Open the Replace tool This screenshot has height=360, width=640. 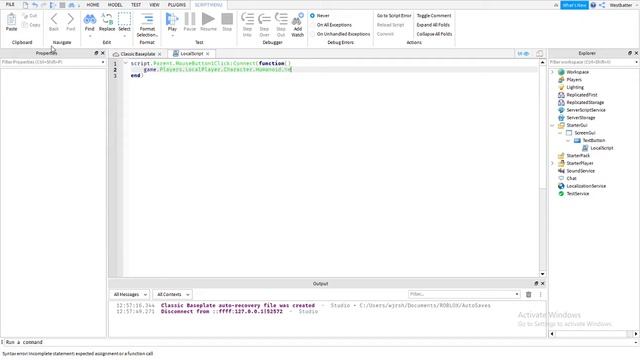[x=107, y=22]
